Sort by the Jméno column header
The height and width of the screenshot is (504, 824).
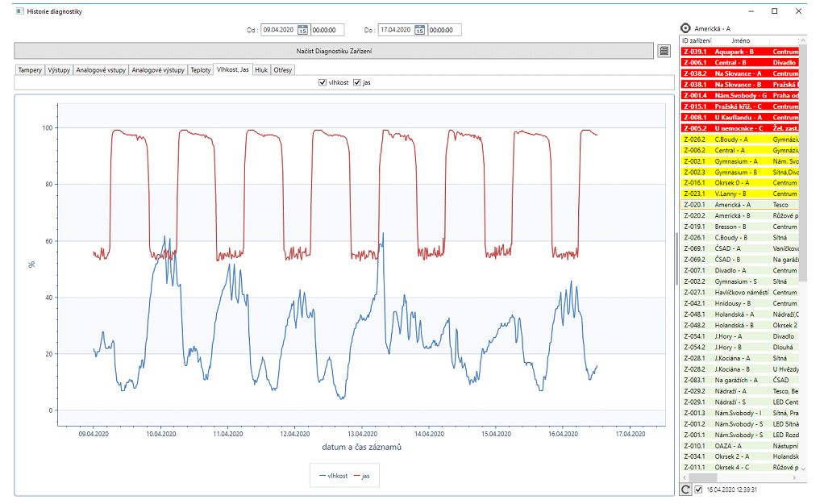(x=740, y=40)
